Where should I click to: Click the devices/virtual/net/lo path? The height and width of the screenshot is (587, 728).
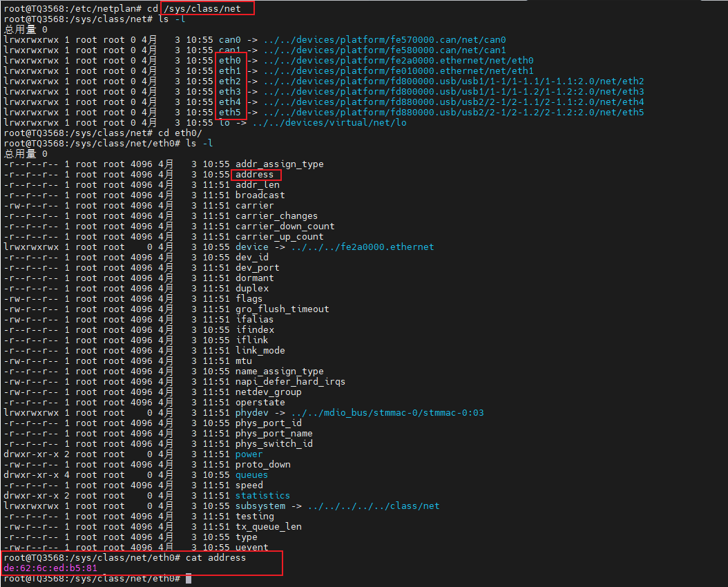pyautogui.click(x=329, y=122)
